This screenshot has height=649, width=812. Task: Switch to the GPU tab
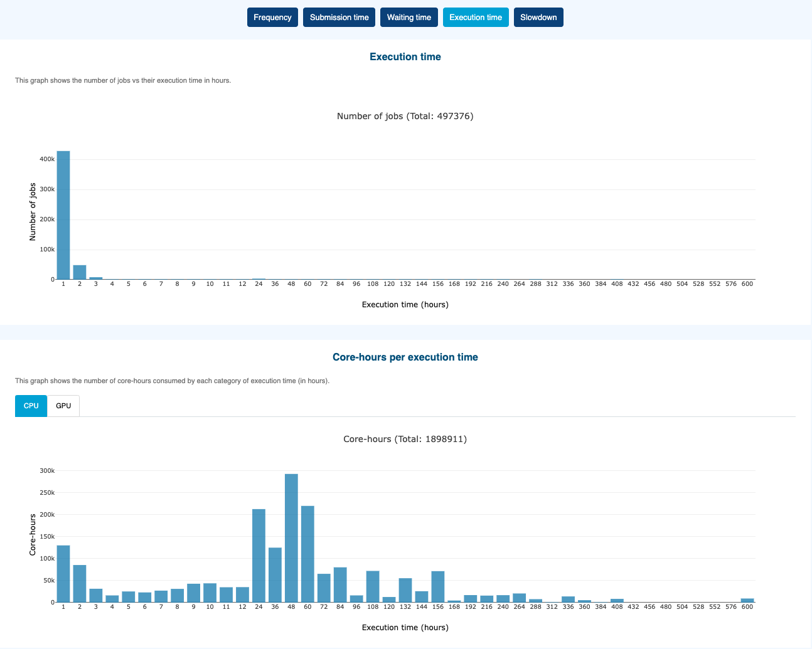tap(63, 406)
